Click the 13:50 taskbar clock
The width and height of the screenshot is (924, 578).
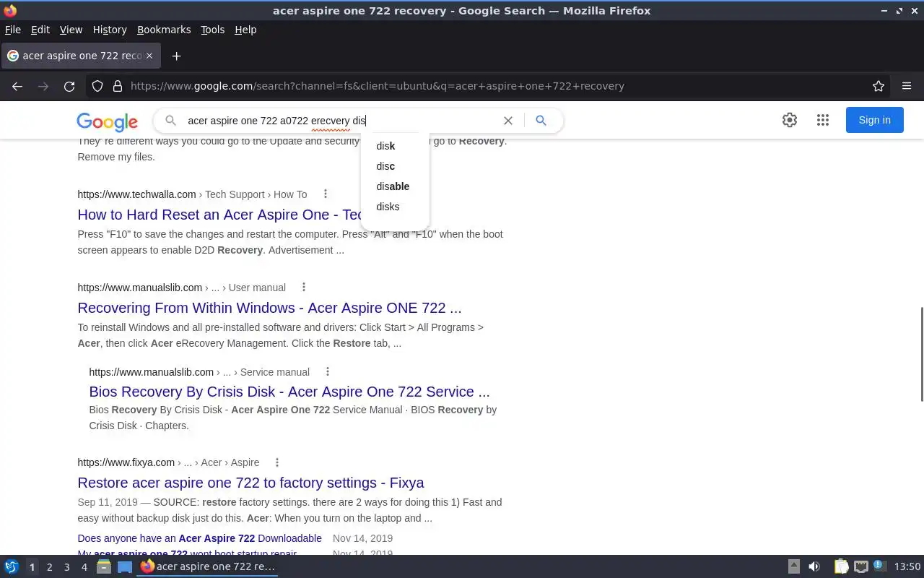click(x=907, y=567)
